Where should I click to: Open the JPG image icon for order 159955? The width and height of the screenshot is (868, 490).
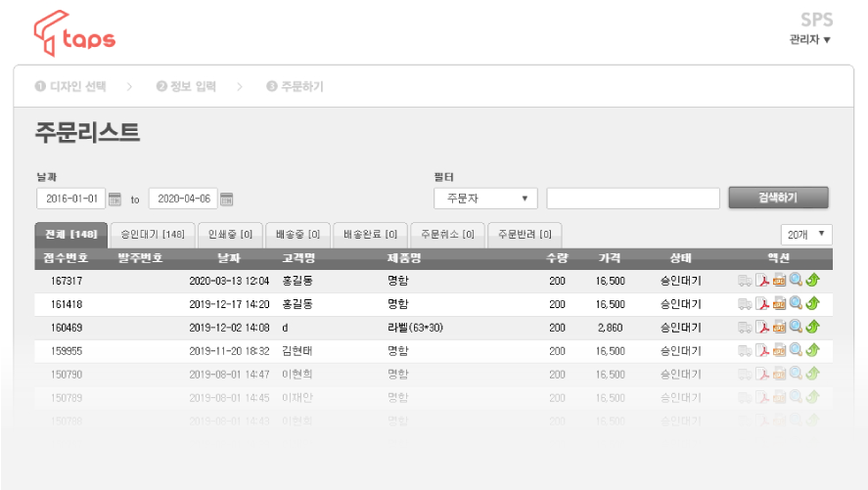tap(779, 350)
